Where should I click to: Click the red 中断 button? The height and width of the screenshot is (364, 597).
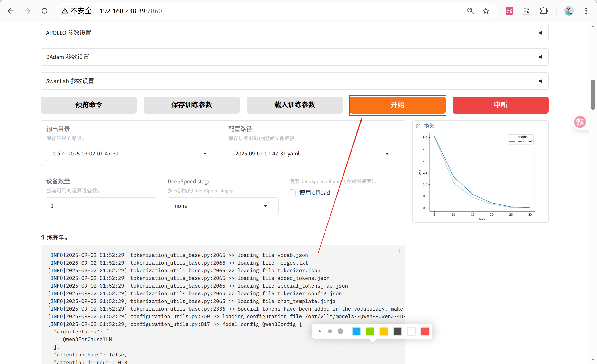click(x=500, y=105)
